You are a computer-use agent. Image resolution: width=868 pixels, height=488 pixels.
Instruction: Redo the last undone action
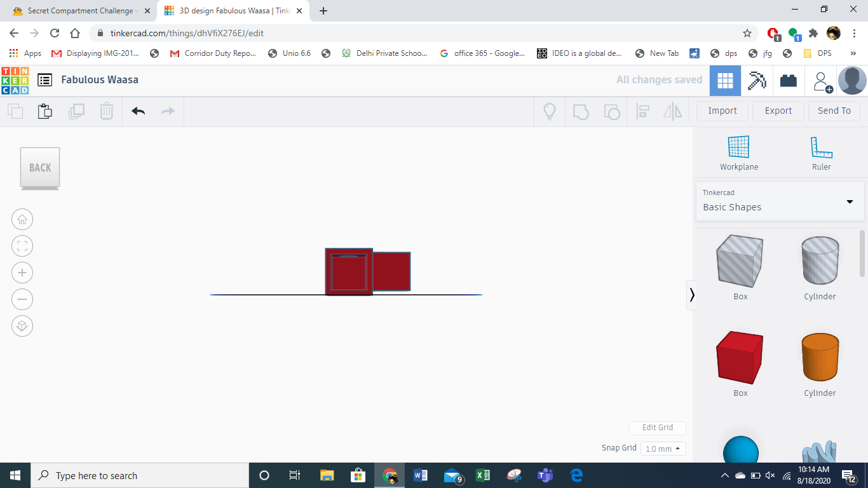point(168,111)
